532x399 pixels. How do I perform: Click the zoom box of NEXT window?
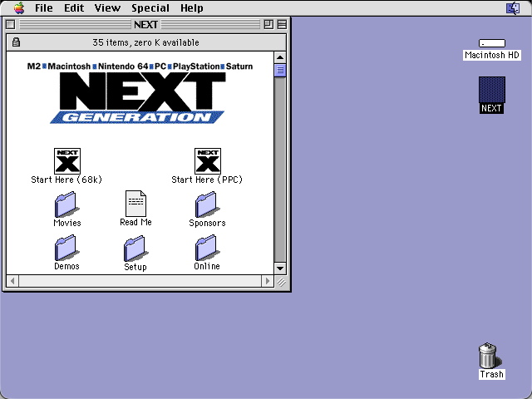(268, 24)
